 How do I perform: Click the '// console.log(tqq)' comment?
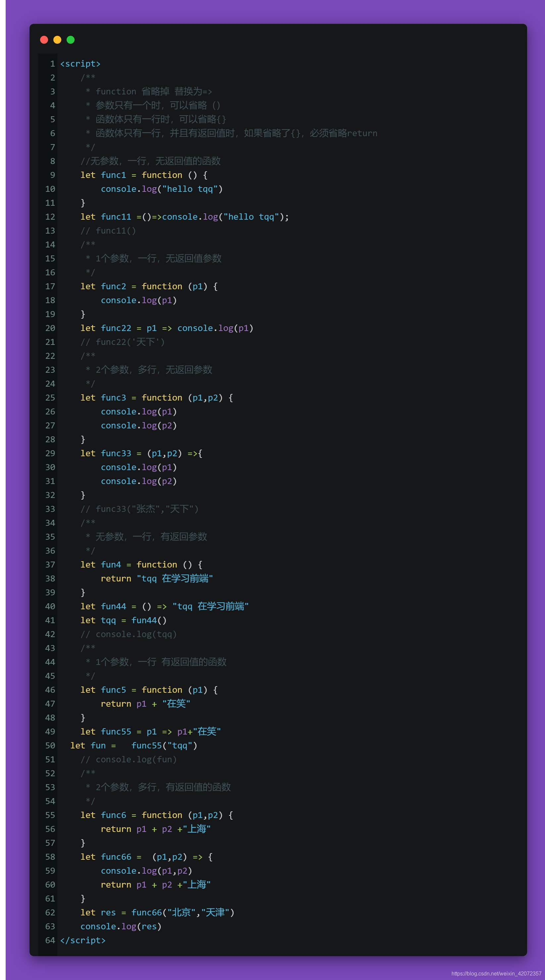(x=129, y=634)
